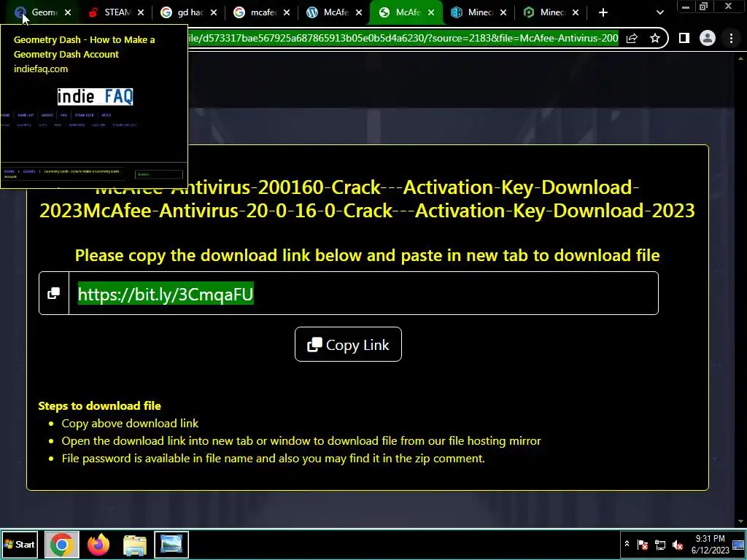This screenshot has width=747, height=560.
Task: Close the last Minecraft tab
Action: 576,12
